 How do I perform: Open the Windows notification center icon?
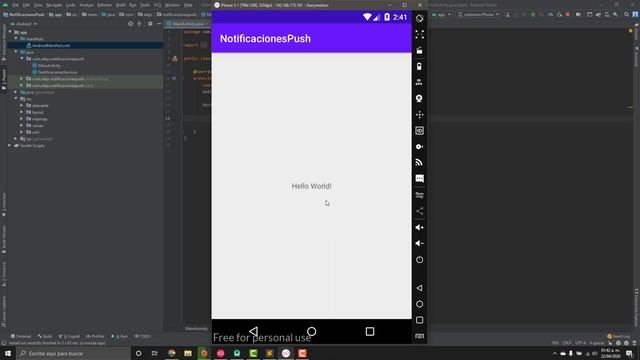tap(629, 353)
